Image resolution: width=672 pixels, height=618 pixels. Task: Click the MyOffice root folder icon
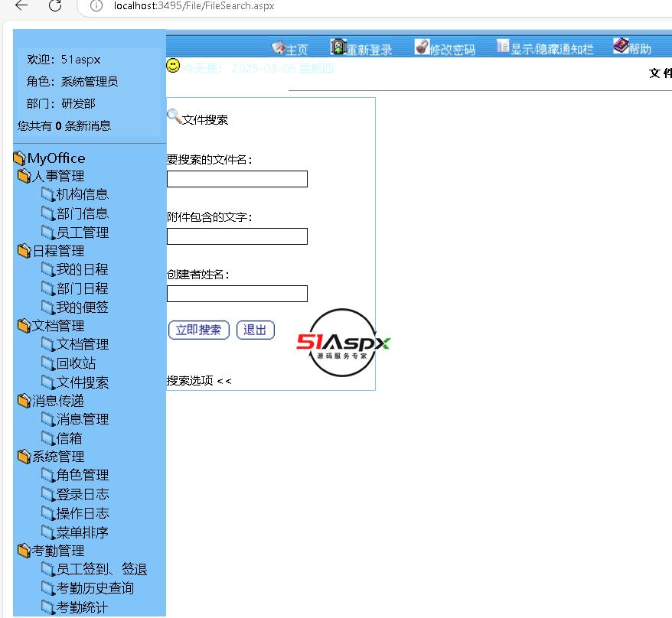(x=19, y=158)
